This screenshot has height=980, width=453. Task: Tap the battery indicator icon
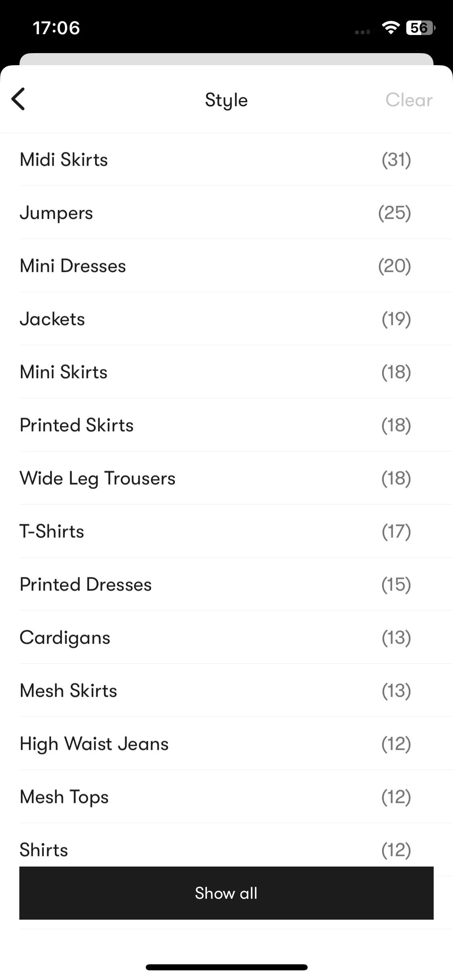(421, 28)
